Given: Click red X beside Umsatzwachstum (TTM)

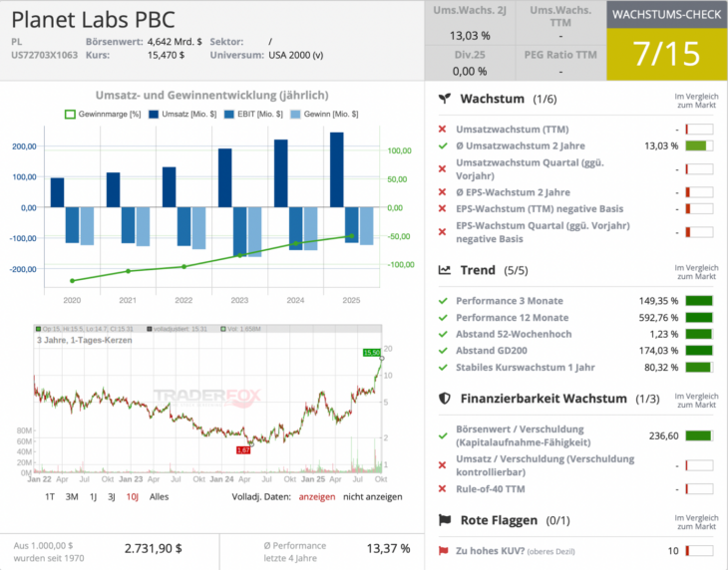Looking at the screenshot, I should point(443,130).
